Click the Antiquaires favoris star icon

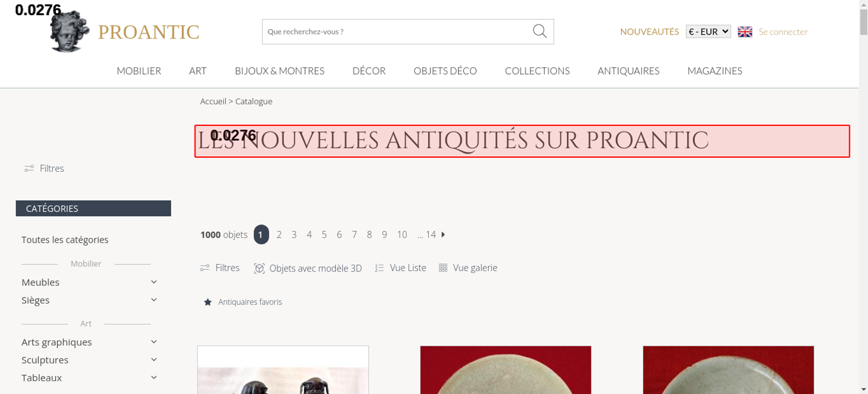coord(208,302)
